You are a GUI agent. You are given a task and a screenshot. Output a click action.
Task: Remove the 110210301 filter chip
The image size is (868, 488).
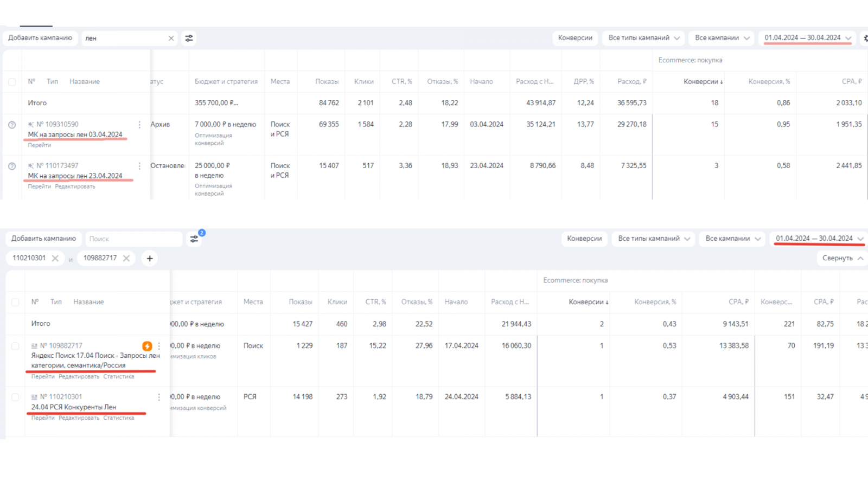coord(55,259)
